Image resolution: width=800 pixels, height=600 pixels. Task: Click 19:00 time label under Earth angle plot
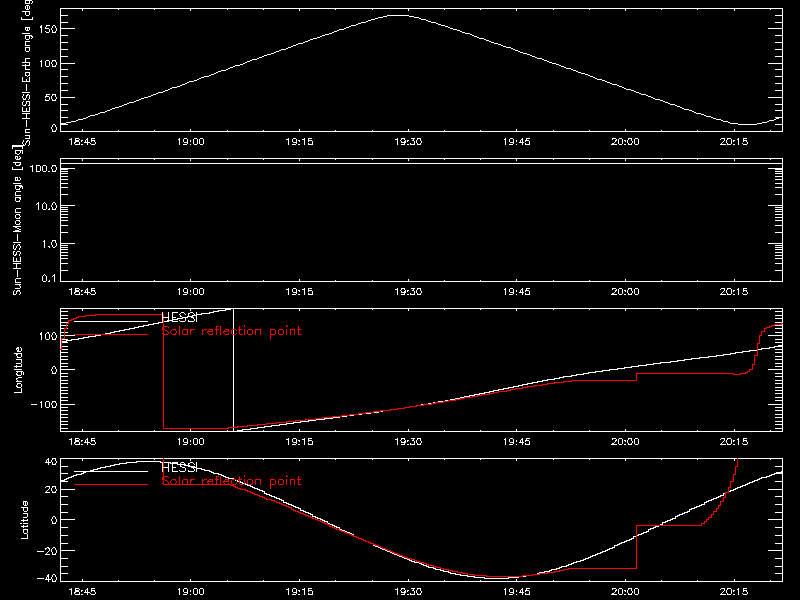[191, 142]
